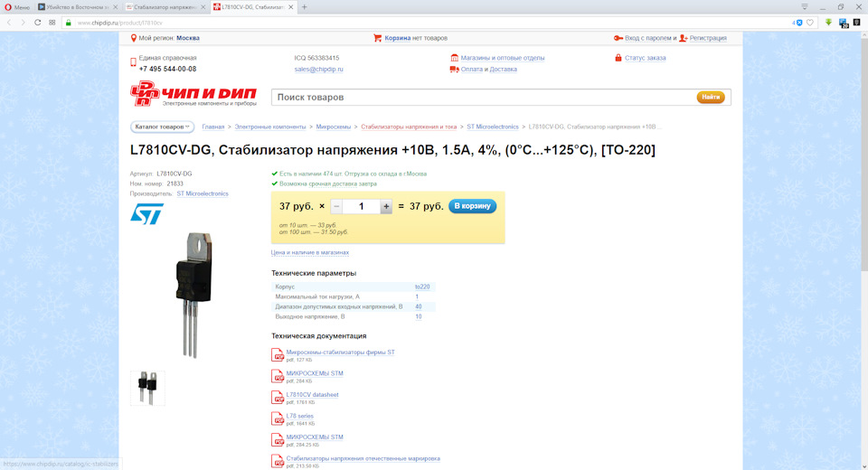The image size is (868, 470).
Task: Open the L7810CV datasheet PDF
Action: click(312, 395)
